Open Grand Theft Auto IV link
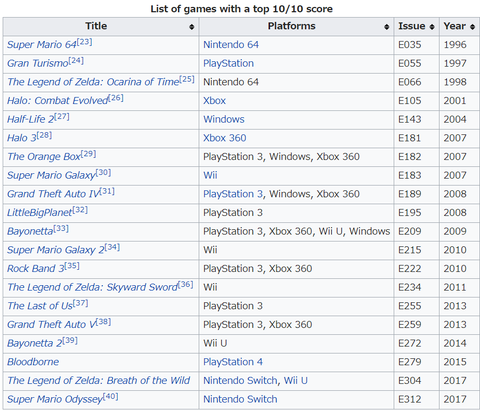This screenshot has width=480, height=410. pyautogui.click(x=53, y=194)
